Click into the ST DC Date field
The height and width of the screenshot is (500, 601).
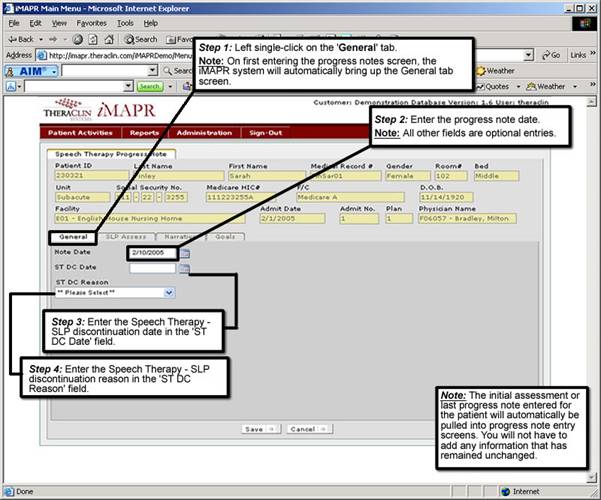(x=153, y=268)
